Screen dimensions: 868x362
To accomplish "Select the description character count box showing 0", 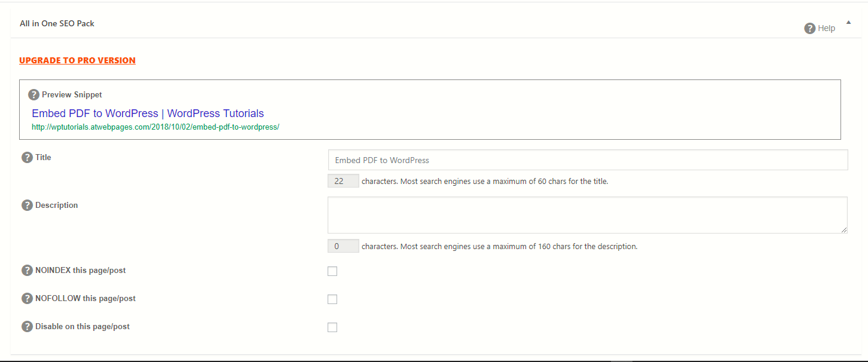I will pos(343,246).
